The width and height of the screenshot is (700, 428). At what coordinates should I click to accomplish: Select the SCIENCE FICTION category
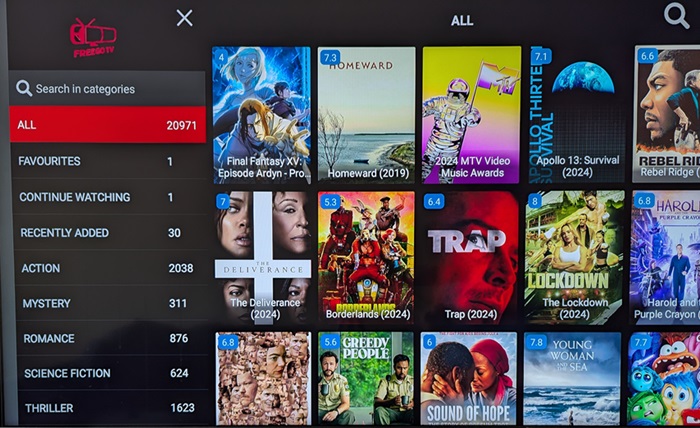(x=113, y=373)
